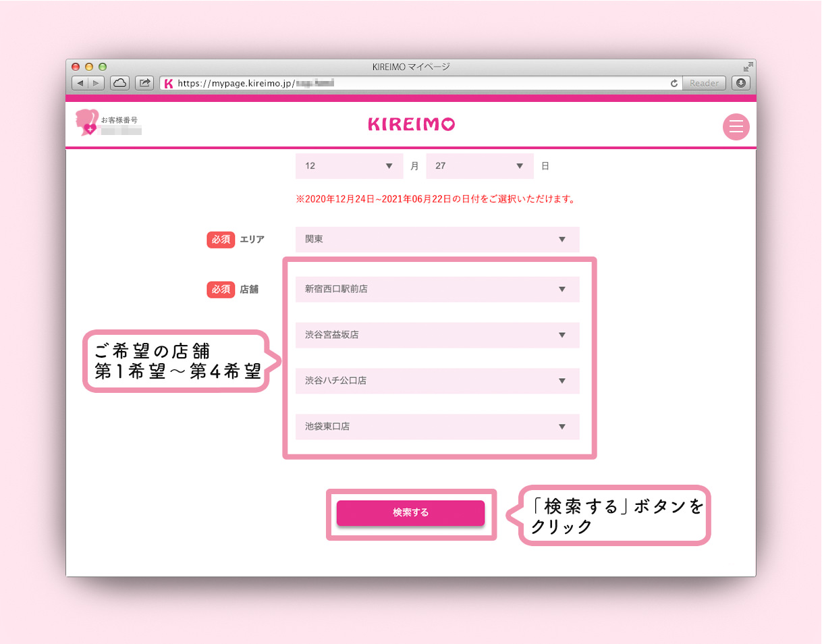The height and width of the screenshot is (644, 822).
Task: Reload the page with the refresh icon
Action: (x=674, y=83)
